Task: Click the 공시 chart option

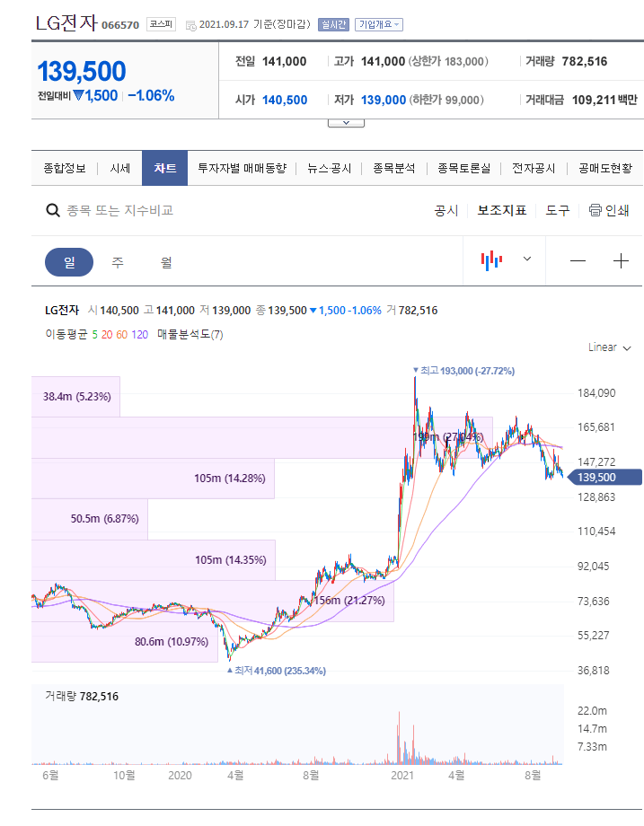Action: click(446, 211)
